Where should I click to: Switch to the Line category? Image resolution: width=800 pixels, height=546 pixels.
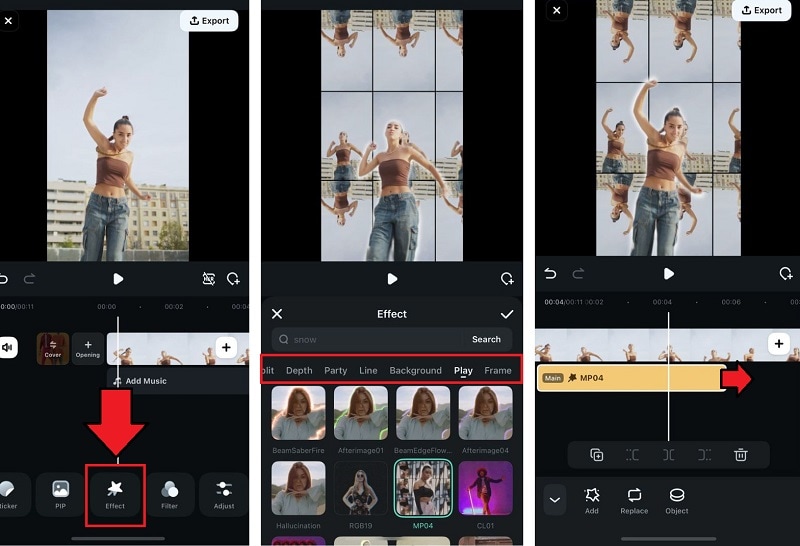[x=368, y=370]
